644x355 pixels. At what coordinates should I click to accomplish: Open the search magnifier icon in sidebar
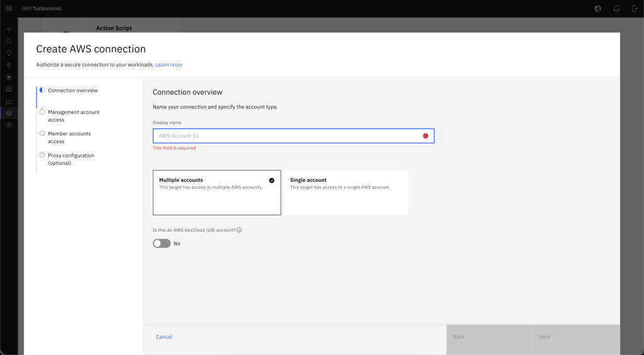pyautogui.click(x=9, y=42)
